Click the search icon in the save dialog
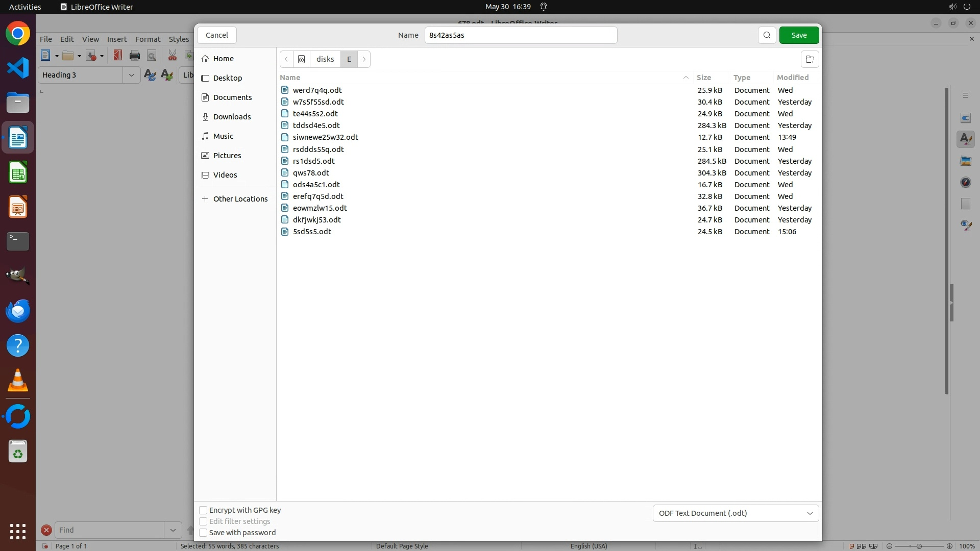Viewport: 980px width, 551px height. 767,35
